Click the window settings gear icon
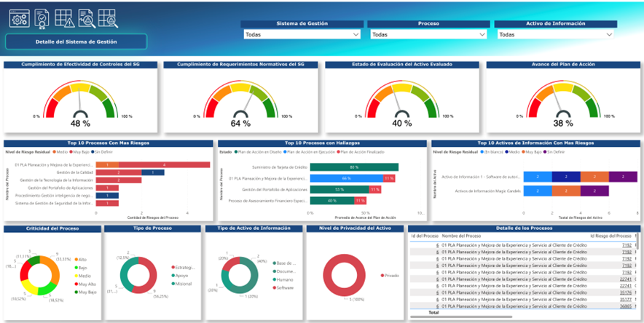This screenshot has width=644, height=323. click(18, 18)
